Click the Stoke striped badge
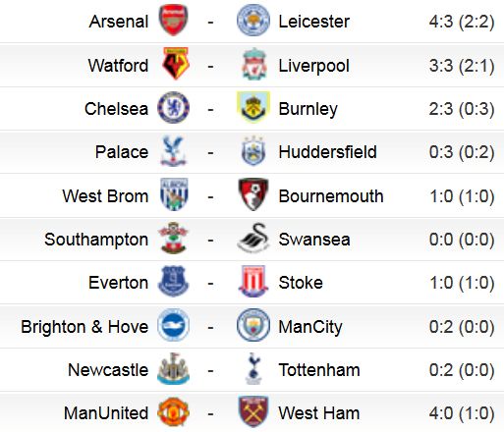The width and height of the screenshot is (504, 432). [x=253, y=282]
